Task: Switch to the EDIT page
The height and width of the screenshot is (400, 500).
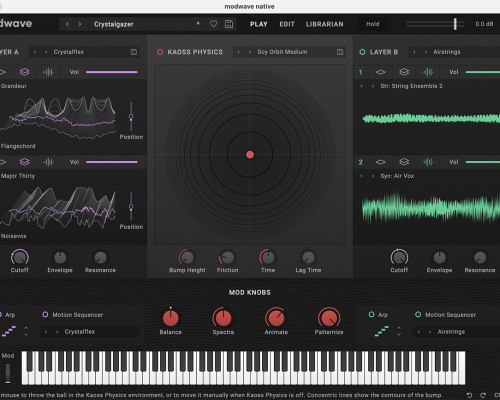Action: [287, 24]
